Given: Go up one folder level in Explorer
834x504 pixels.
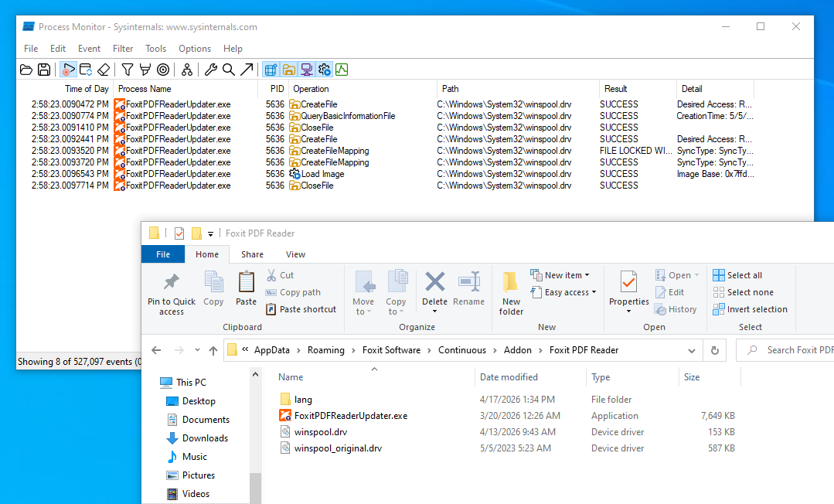Looking at the screenshot, I should click(x=213, y=350).
